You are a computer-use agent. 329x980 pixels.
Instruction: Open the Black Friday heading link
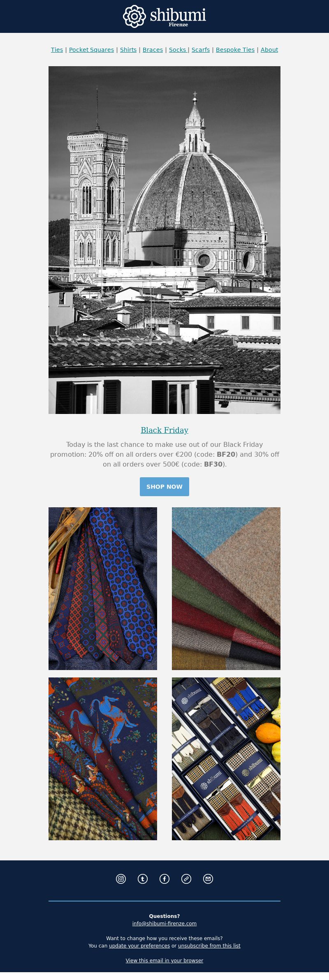point(164,430)
